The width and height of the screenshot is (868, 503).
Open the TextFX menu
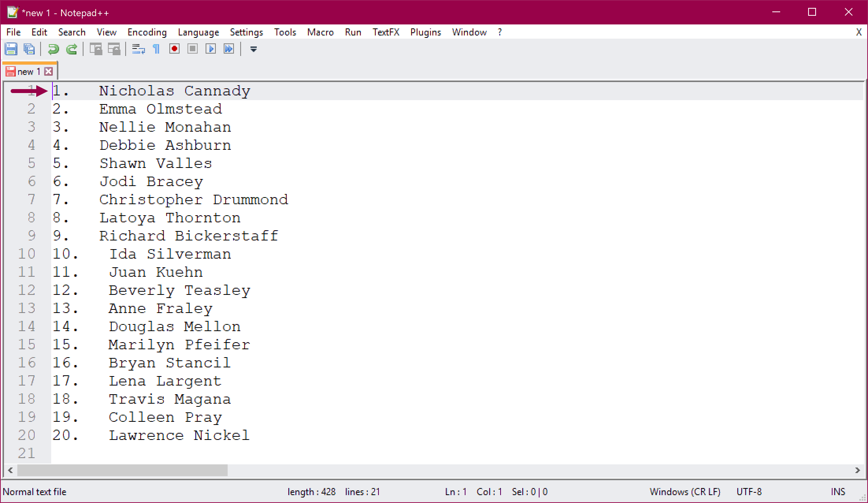click(386, 32)
